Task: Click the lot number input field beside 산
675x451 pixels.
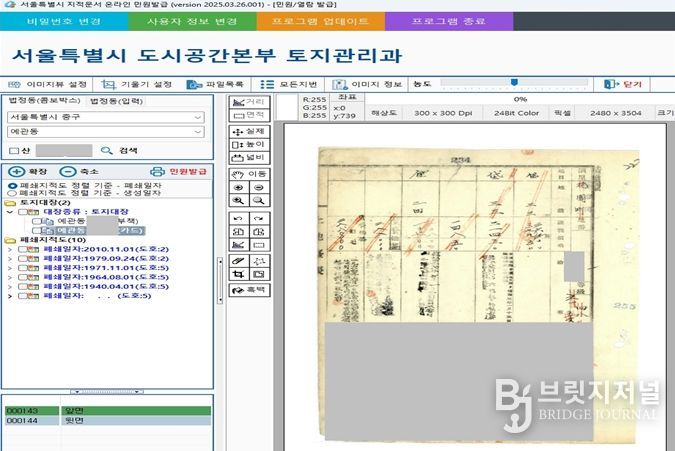Action: (64, 151)
